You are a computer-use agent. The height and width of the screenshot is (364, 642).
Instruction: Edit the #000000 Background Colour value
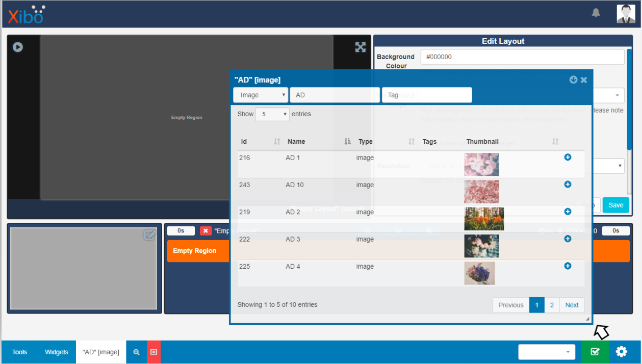(522, 57)
